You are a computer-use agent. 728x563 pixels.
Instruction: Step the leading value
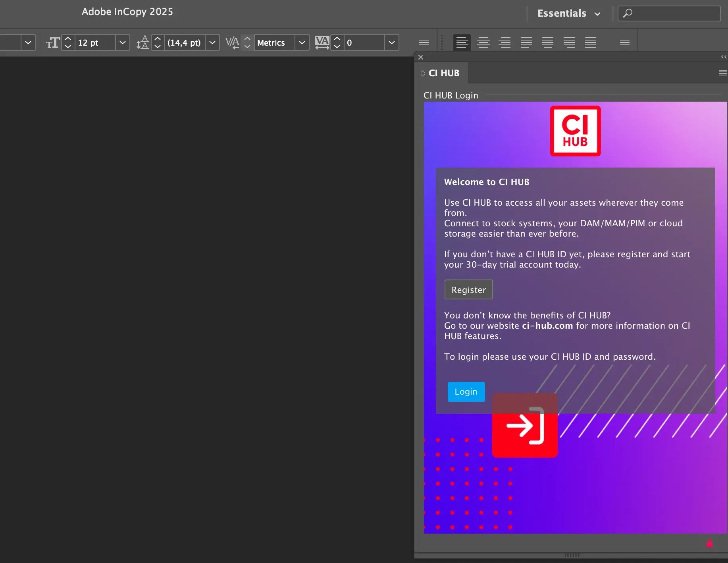tap(158, 42)
